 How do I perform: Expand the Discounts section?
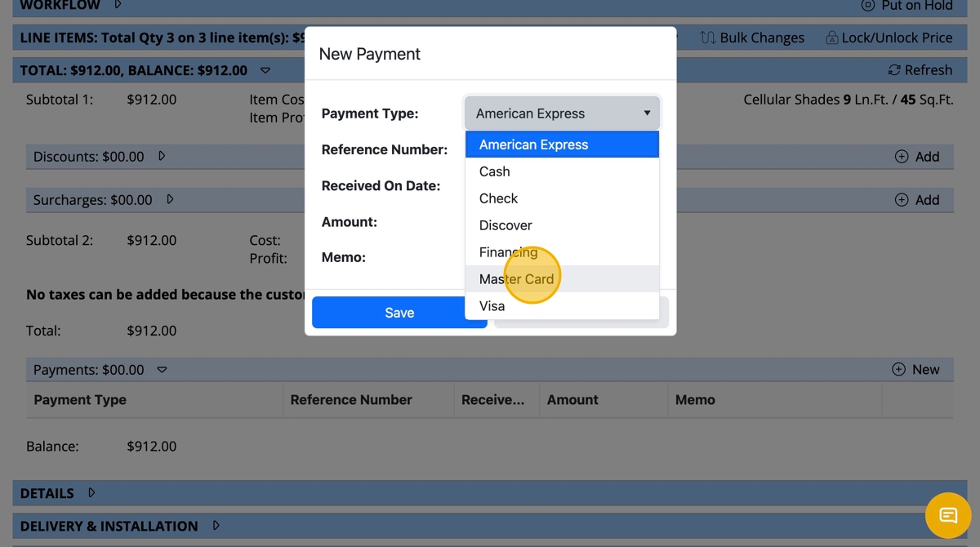click(x=161, y=156)
